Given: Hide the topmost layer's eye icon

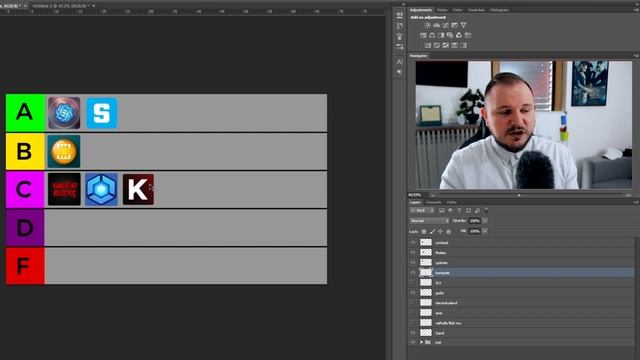Looking at the screenshot, I should point(413,242).
